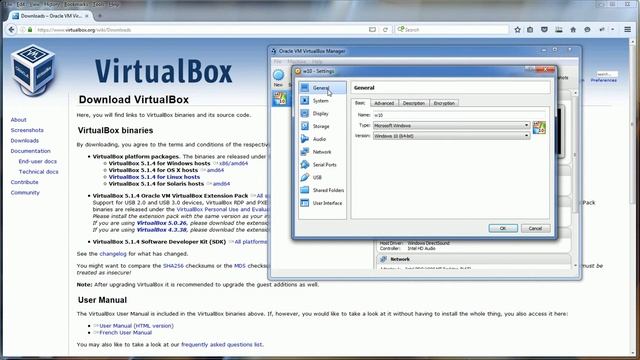Click the New machine icon in VirtualBox Manager

[x=278, y=75]
